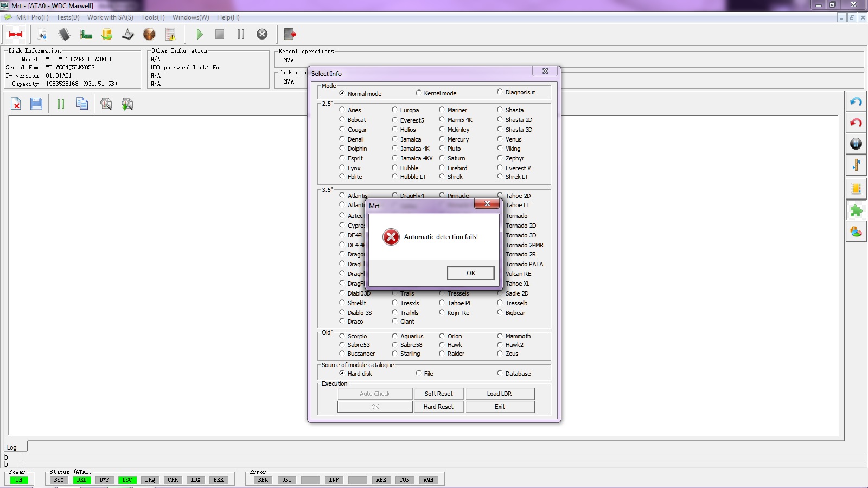This screenshot has height=488, width=868.
Task: Click the blue undo arrow sidebar icon
Action: pyautogui.click(x=856, y=101)
